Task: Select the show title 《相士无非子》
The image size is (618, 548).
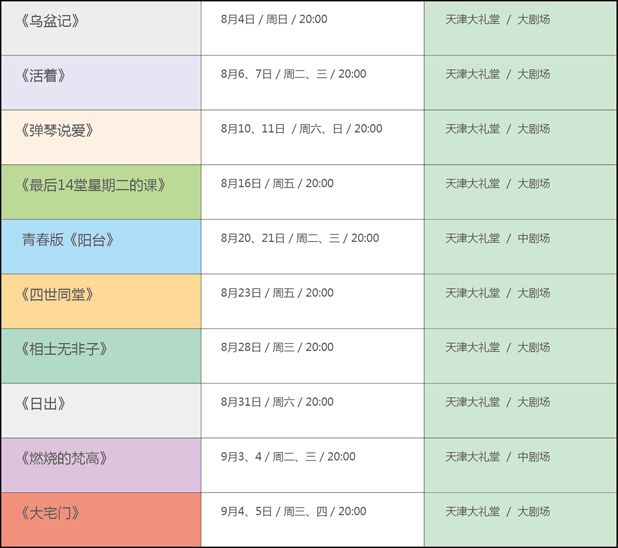Action: 64,349
